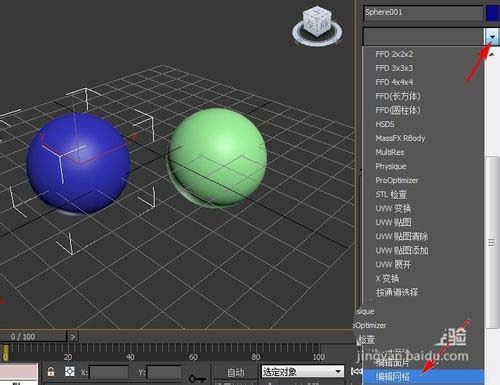Choose FFD 3x3x3 modifier
500x385 pixels.
coord(394,68)
